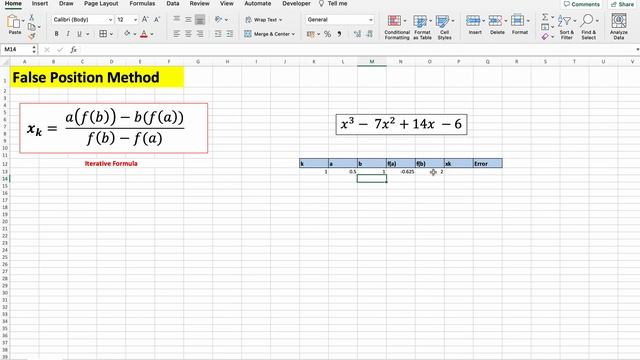Select the cell containing -0.625
This screenshot has width=640, height=360.
[x=401, y=172]
